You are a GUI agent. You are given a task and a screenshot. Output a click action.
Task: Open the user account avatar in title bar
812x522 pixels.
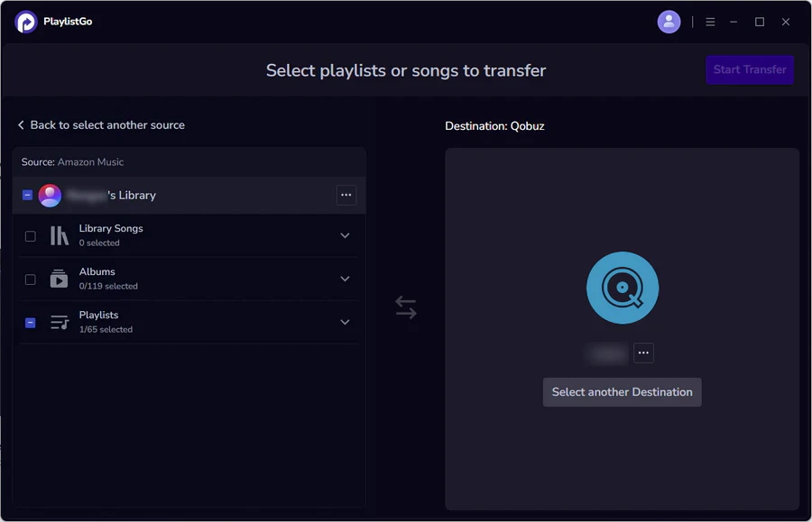(669, 22)
